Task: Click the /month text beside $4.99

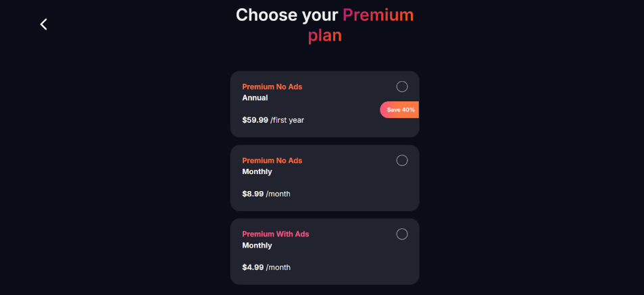Action: point(278,267)
